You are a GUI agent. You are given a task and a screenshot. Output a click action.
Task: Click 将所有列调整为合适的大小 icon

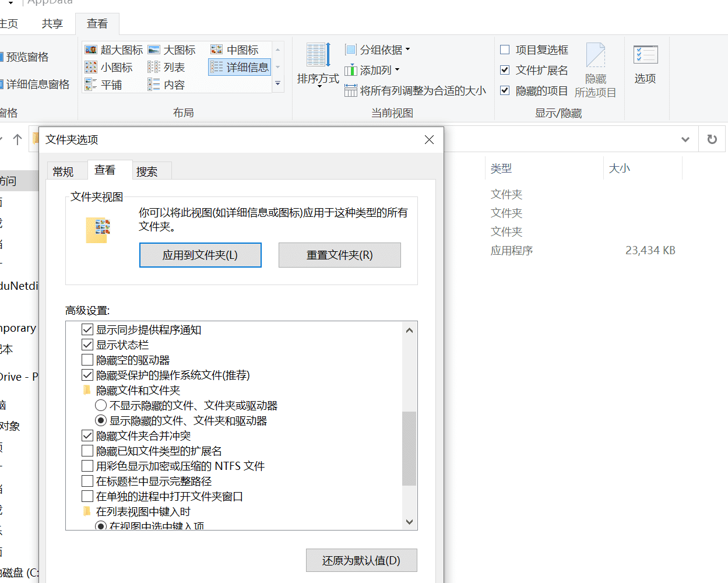[x=350, y=90]
